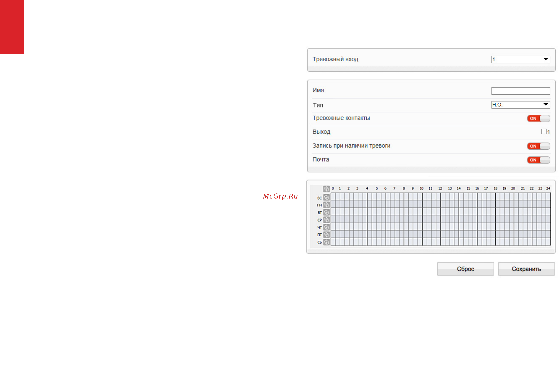Click the ВС row schedule icon
Image resolution: width=559 pixels, height=392 pixels.
(x=326, y=197)
